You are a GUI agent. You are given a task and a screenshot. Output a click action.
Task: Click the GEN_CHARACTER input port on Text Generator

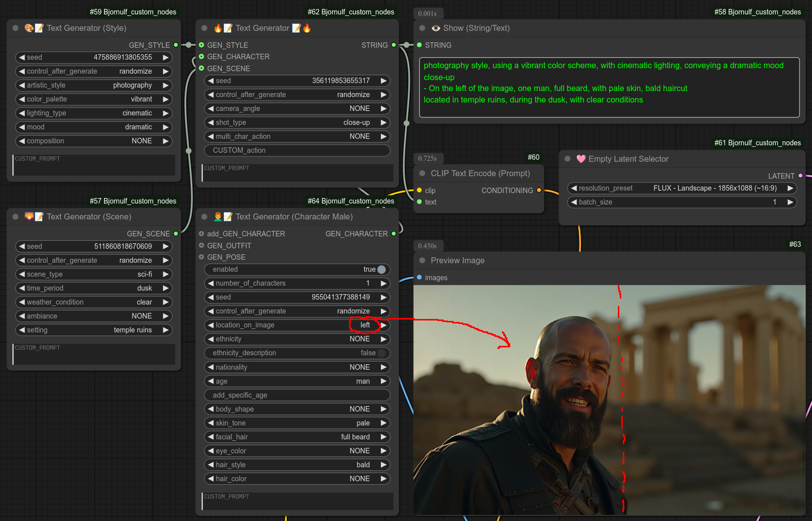[x=202, y=57]
